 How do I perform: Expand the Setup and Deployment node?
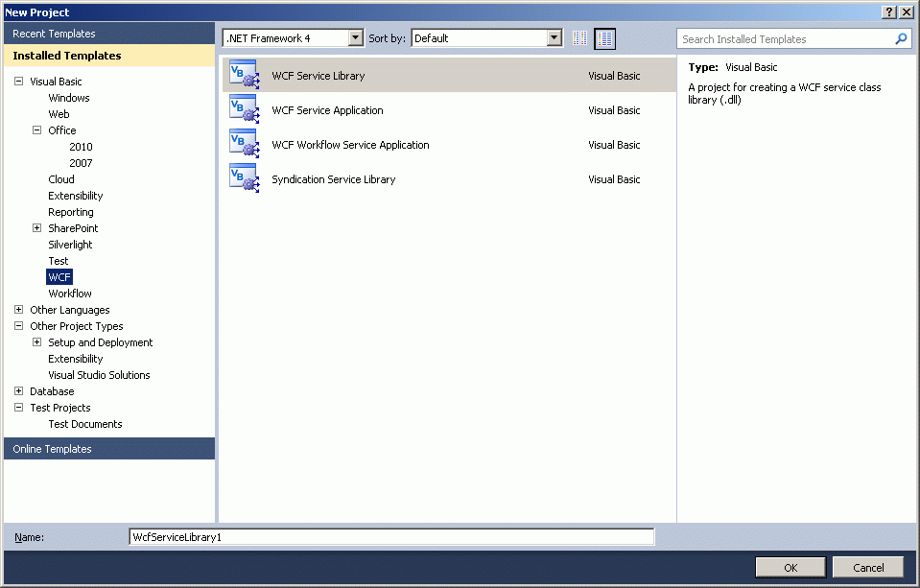(x=37, y=342)
